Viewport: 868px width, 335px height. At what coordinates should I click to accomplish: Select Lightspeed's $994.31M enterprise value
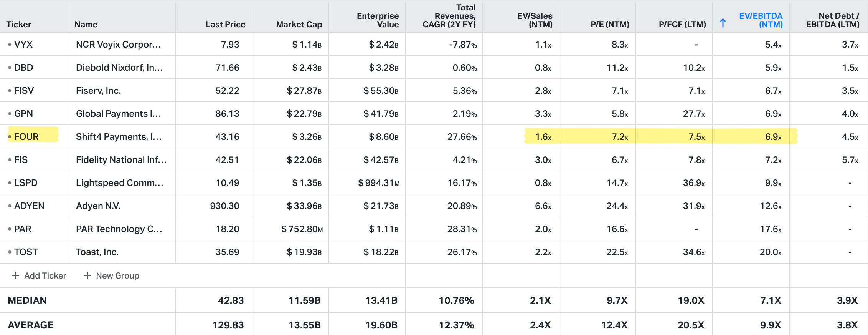point(379,183)
